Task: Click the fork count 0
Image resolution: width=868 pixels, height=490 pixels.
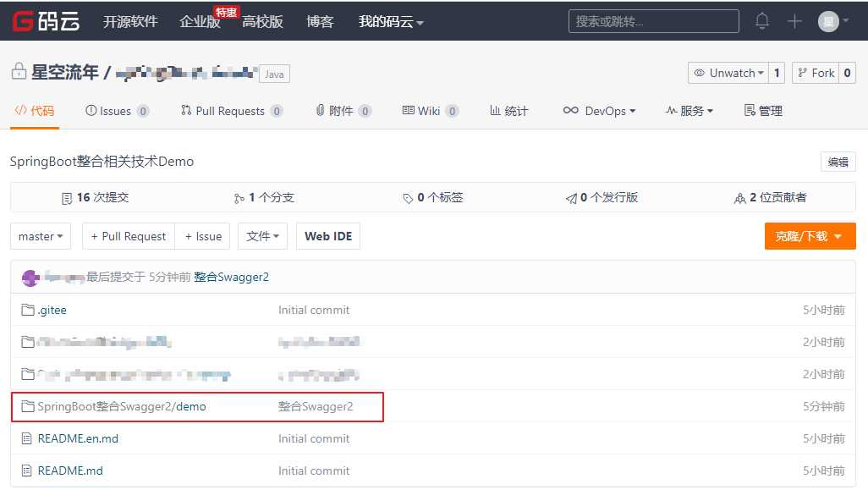Action: [x=847, y=73]
